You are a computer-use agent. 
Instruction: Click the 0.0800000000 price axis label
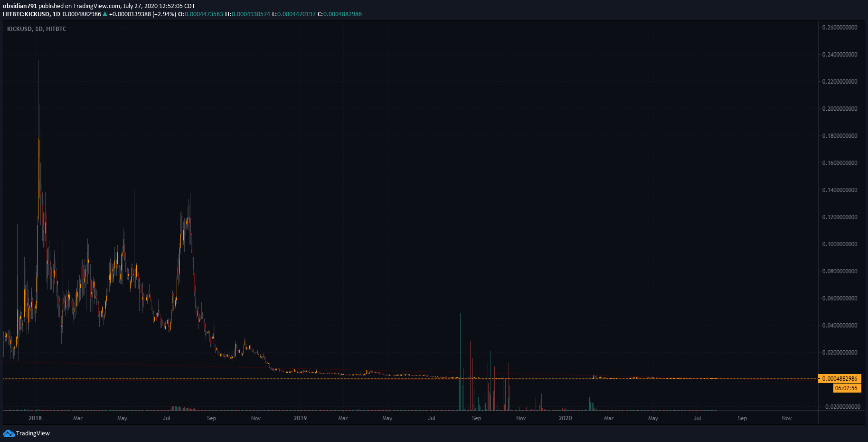[840, 271]
